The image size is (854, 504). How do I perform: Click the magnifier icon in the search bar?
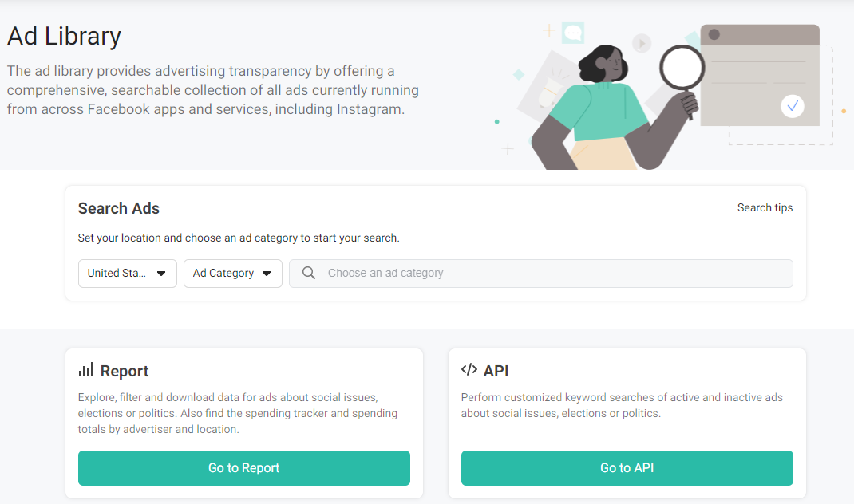[x=308, y=273]
